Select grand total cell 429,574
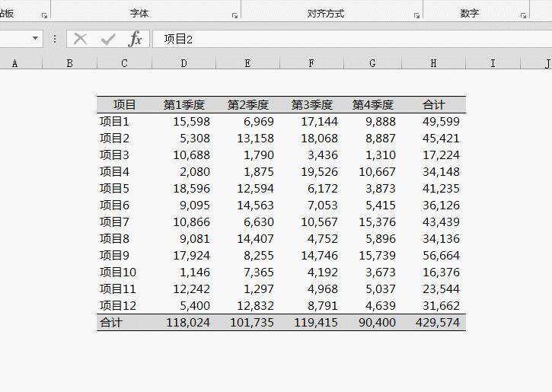The width and height of the screenshot is (552, 392). (x=434, y=322)
